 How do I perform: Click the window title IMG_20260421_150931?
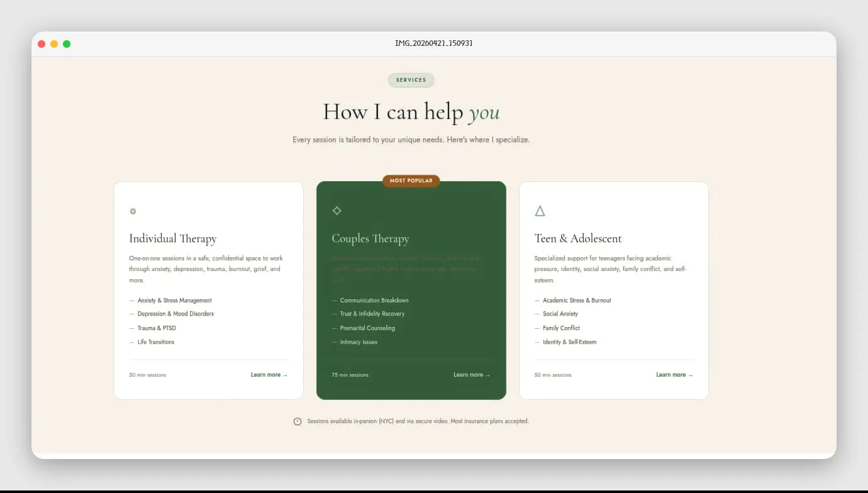[434, 43]
